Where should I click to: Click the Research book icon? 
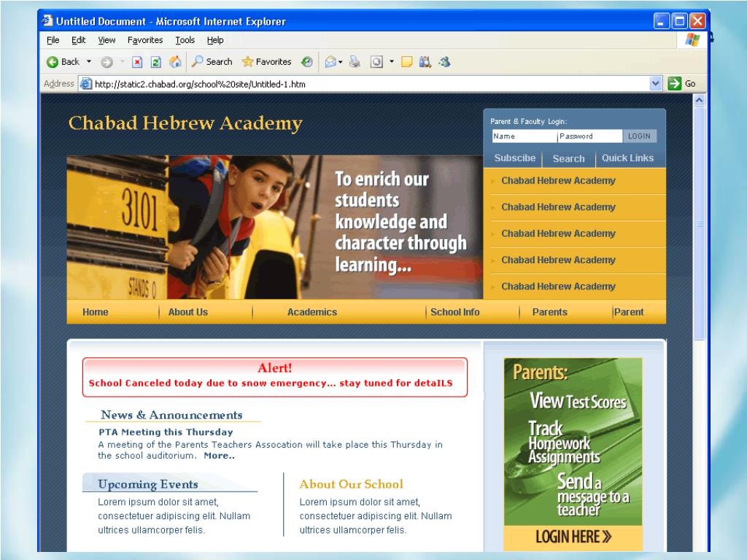[x=425, y=62]
